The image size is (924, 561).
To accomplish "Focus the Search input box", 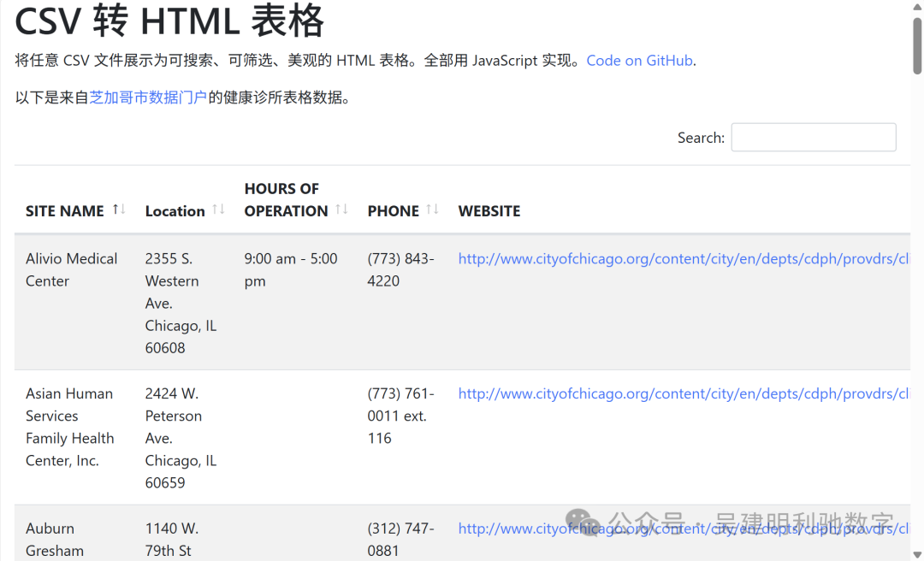I will coord(814,138).
